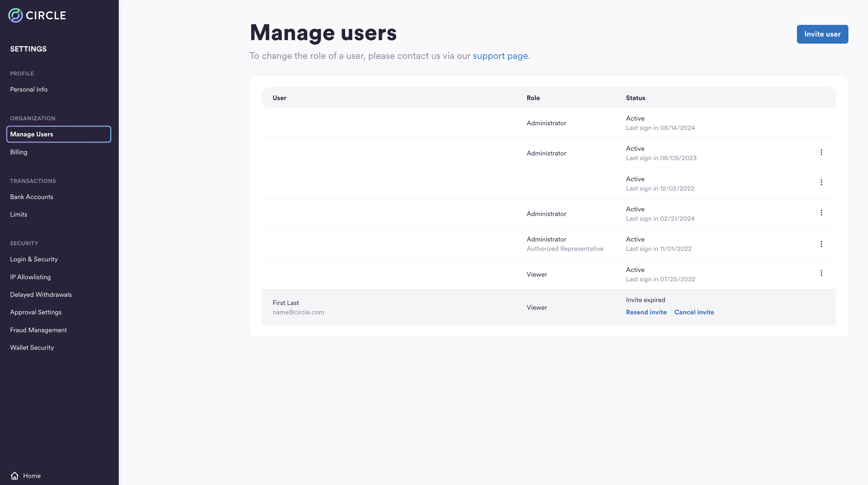Open Login & Security settings
This screenshot has width=868, height=485.
pyautogui.click(x=34, y=259)
